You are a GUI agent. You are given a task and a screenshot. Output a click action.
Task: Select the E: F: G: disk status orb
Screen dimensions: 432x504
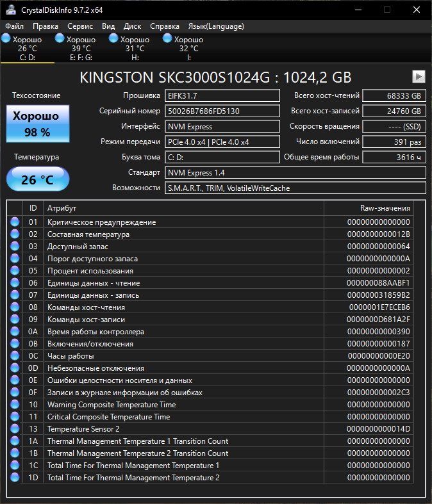pyautogui.click(x=60, y=39)
